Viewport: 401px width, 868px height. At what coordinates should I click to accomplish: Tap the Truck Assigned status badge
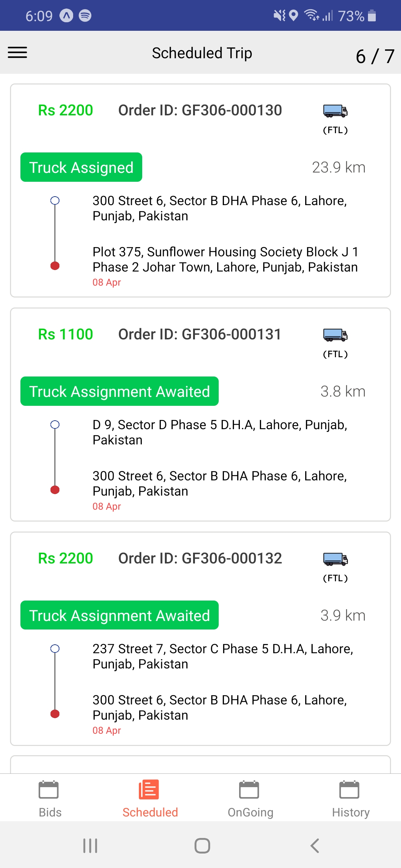81,167
